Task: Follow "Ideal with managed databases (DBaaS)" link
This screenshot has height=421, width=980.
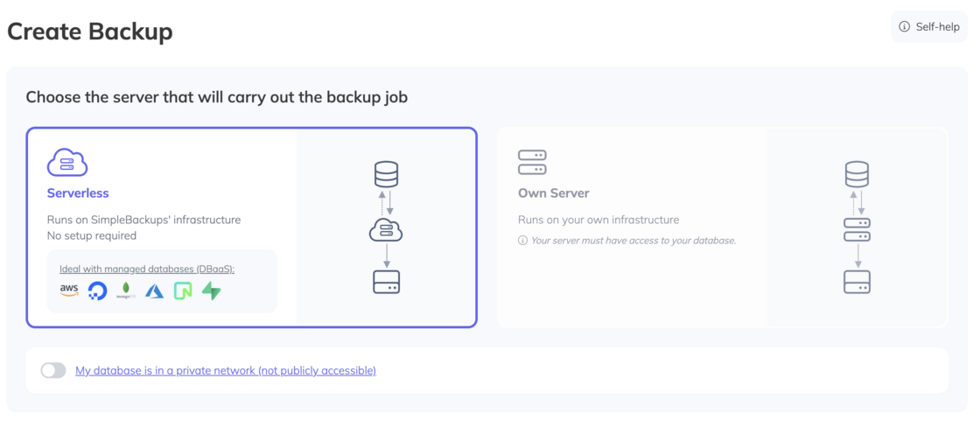Action: coord(147,269)
